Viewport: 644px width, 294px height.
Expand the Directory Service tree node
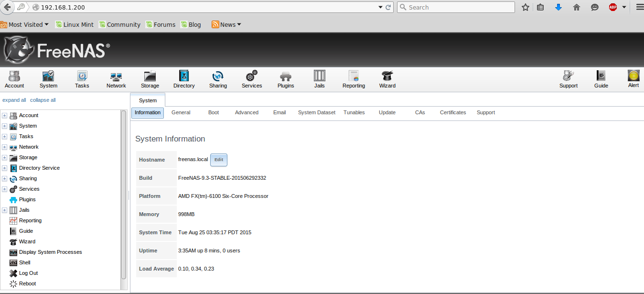click(x=4, y=168)
